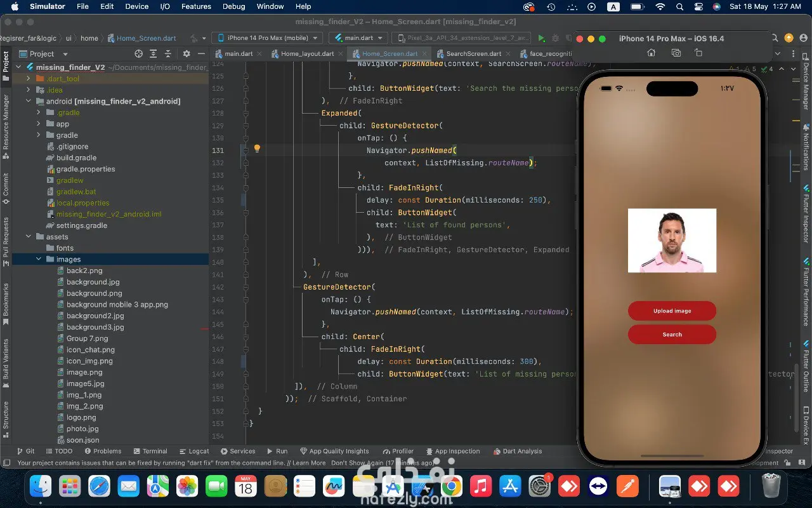812x508 pixels.
Task: Click the search magnifier in the IDE toolbar
Action: [775, 38]
